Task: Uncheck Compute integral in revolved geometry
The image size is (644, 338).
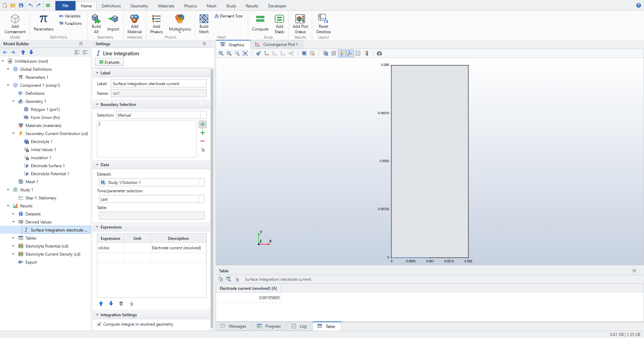Action: click(99, 324)
